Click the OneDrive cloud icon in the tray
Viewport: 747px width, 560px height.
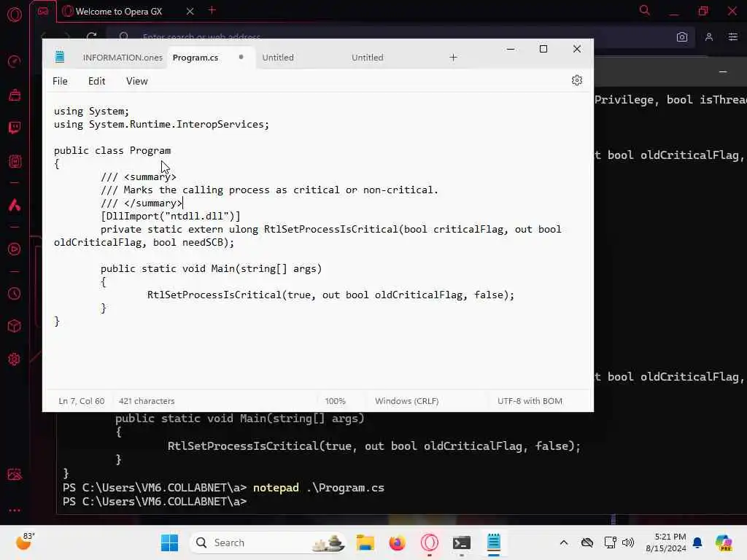pyautogui.click(x=587, y=542)
